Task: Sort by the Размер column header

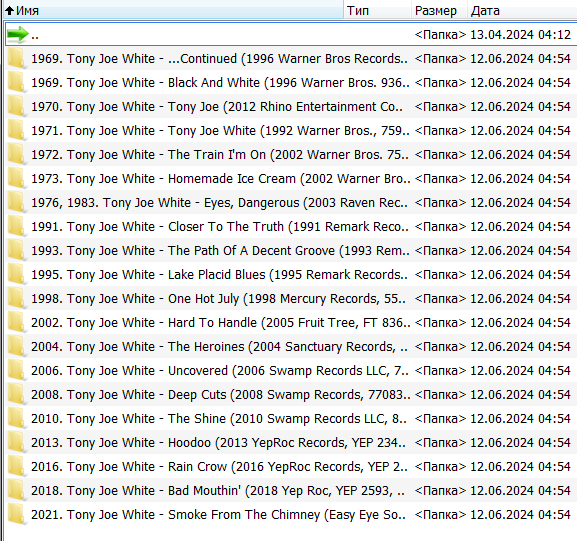Action: (x=439, y=11)
